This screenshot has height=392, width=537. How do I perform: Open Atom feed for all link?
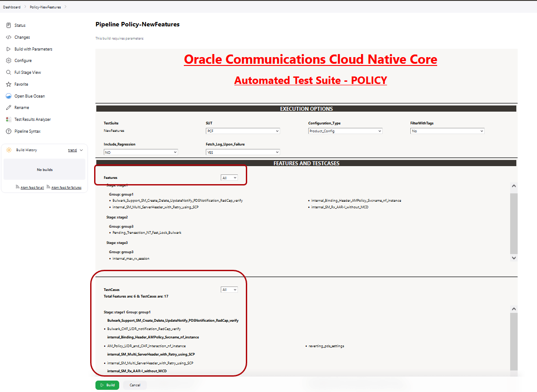[32, 187]
